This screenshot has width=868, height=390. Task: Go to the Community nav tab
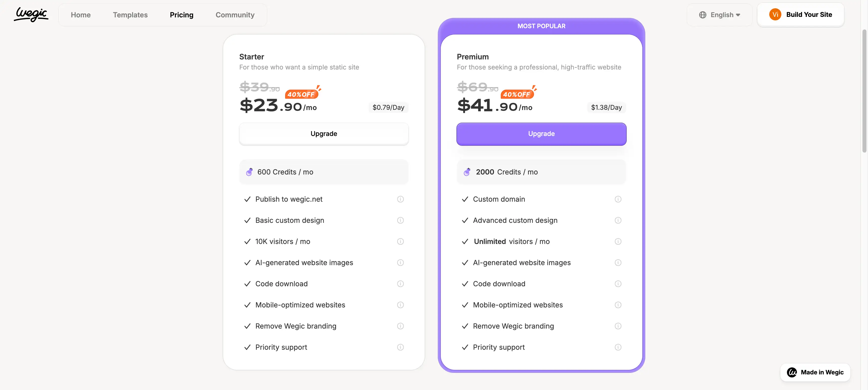tap(235, 15)
